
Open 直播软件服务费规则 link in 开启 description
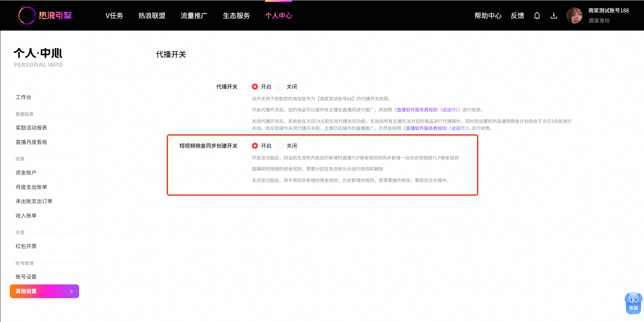[x=427, y=110]
